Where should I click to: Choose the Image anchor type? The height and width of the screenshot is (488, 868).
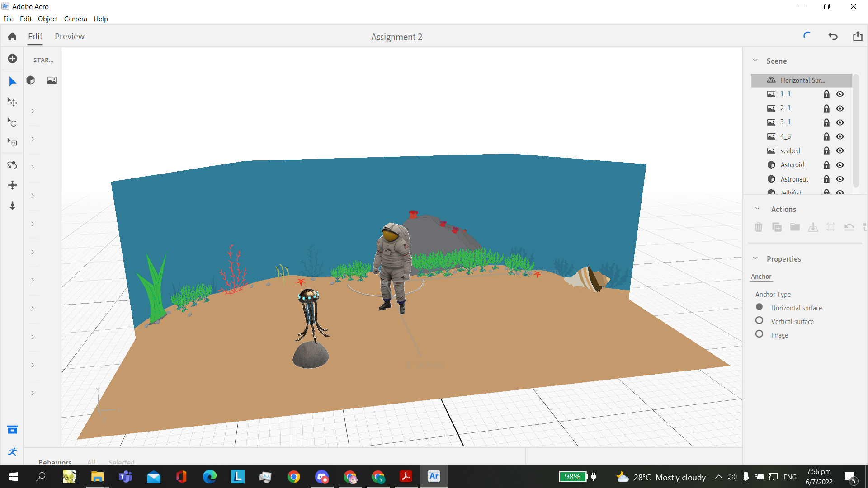pyautogui.click(x=759, y=334)
